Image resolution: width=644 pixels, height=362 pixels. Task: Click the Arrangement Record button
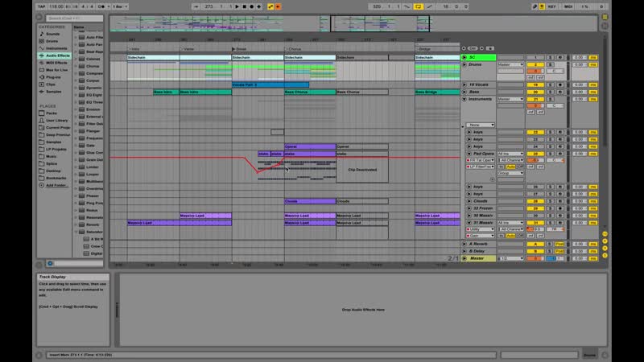[252, 6]
